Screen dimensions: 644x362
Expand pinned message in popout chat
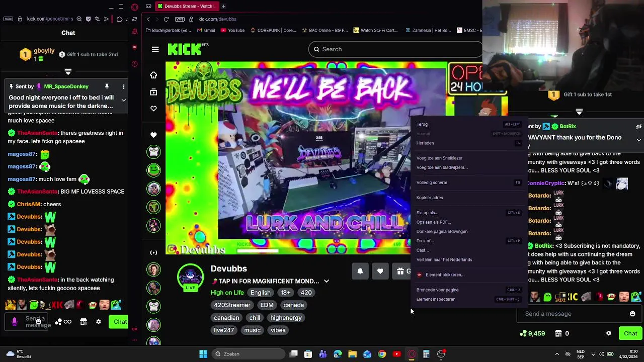tap(123, 100)
